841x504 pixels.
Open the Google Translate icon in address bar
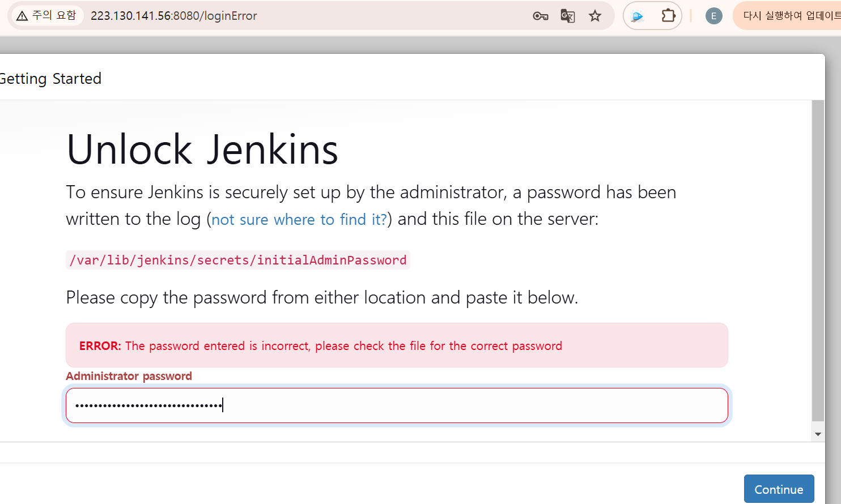coord(567,16)
